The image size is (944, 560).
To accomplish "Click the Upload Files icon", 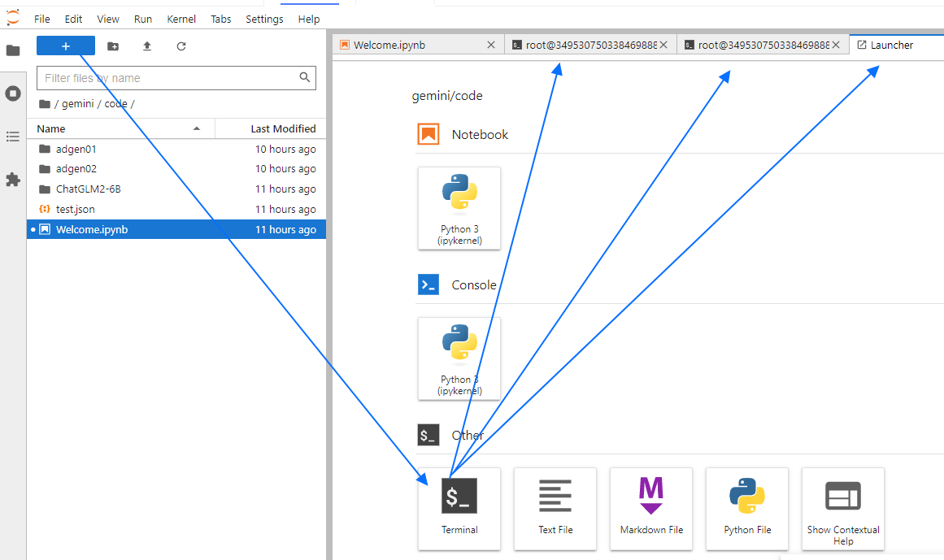I will [x=147, y=46].
